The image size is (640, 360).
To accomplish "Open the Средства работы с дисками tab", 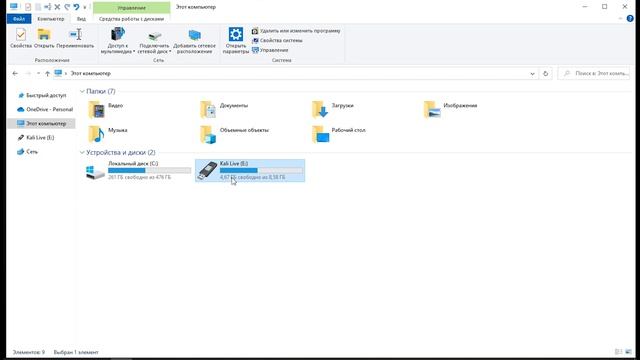I will 131,19.
